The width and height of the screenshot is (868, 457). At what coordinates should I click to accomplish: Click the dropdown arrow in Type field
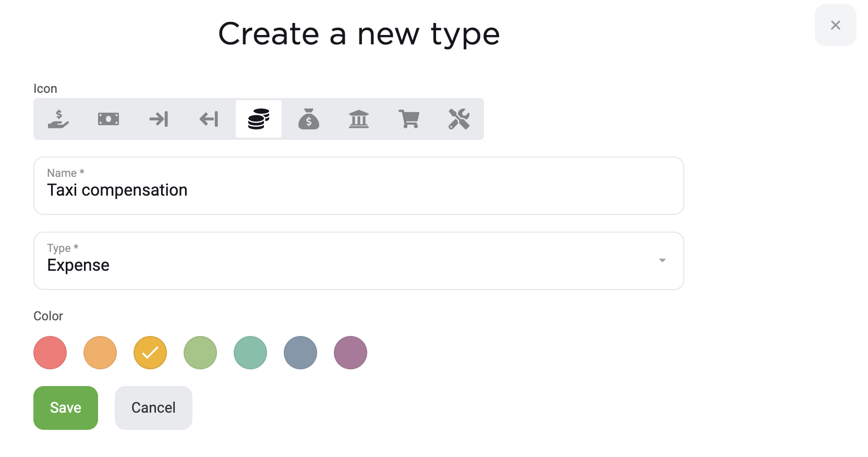pos(662,260)
